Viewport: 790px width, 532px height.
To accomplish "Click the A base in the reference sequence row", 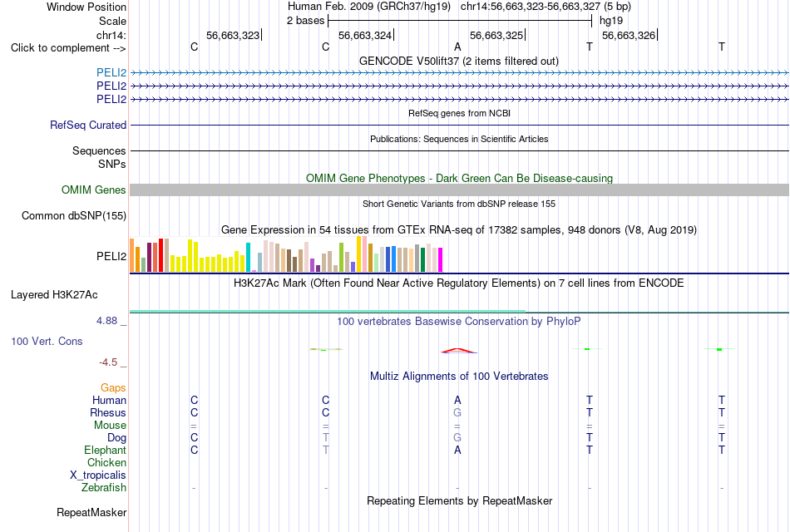I will point(457,47).
